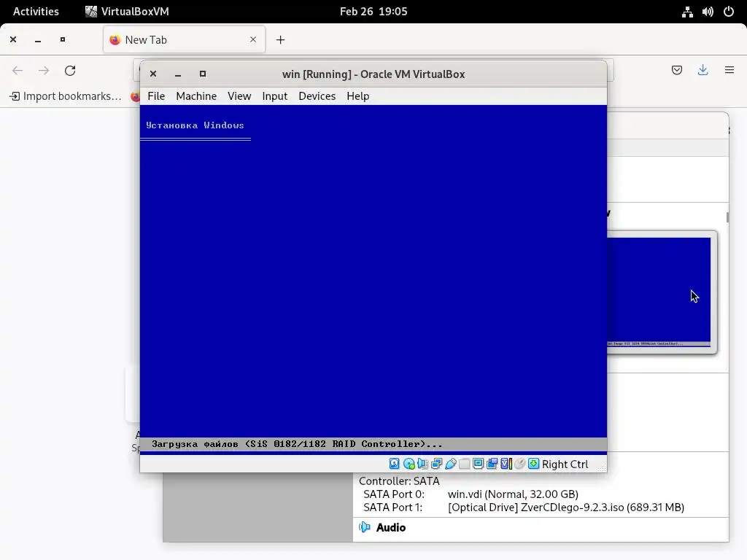Click the Firefox back arrow
The width and height of the screenshot is (747, 560).
click(x=18, y=71)
